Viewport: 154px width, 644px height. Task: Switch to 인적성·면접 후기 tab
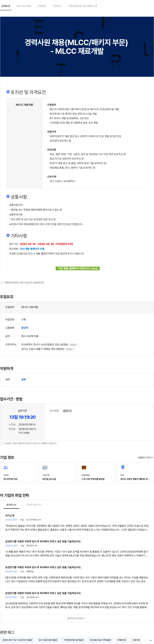click(34, 505)
